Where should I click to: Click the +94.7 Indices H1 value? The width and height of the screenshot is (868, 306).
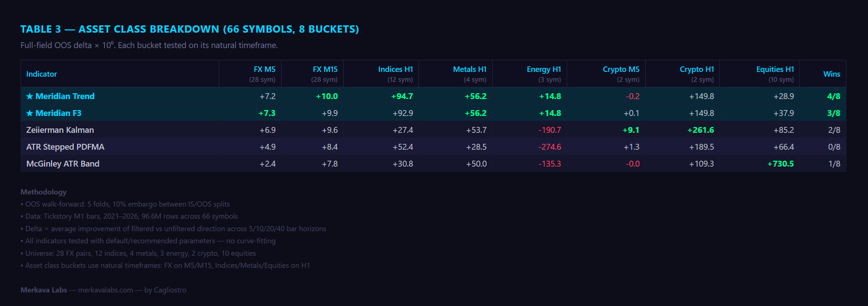point(402,96)
